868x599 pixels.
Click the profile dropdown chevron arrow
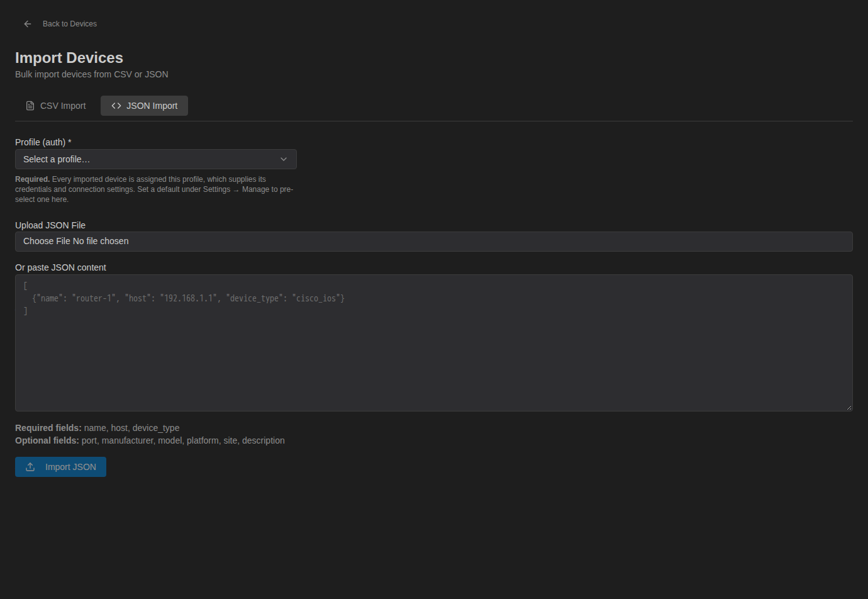tap(284, 159)
